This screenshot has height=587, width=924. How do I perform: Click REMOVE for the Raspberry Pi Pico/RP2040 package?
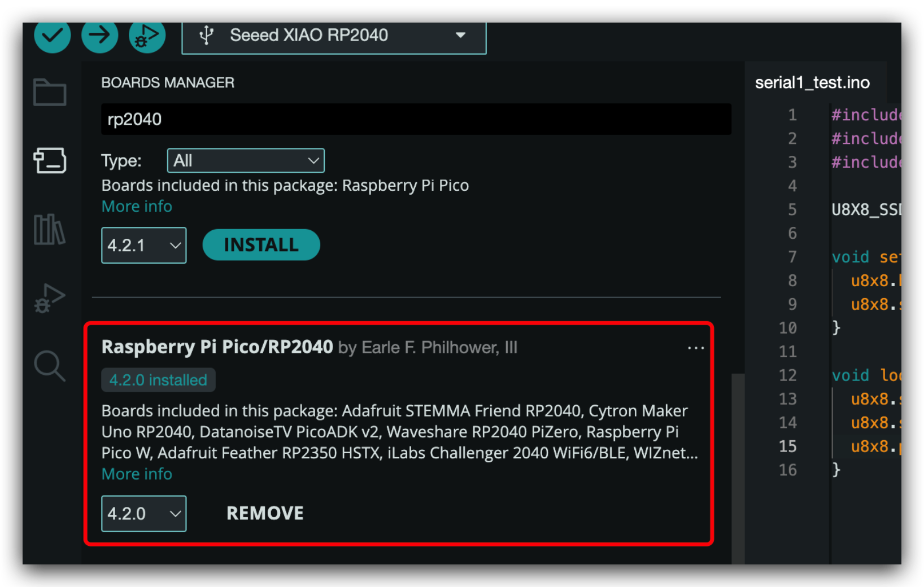[x=265, y=513]
